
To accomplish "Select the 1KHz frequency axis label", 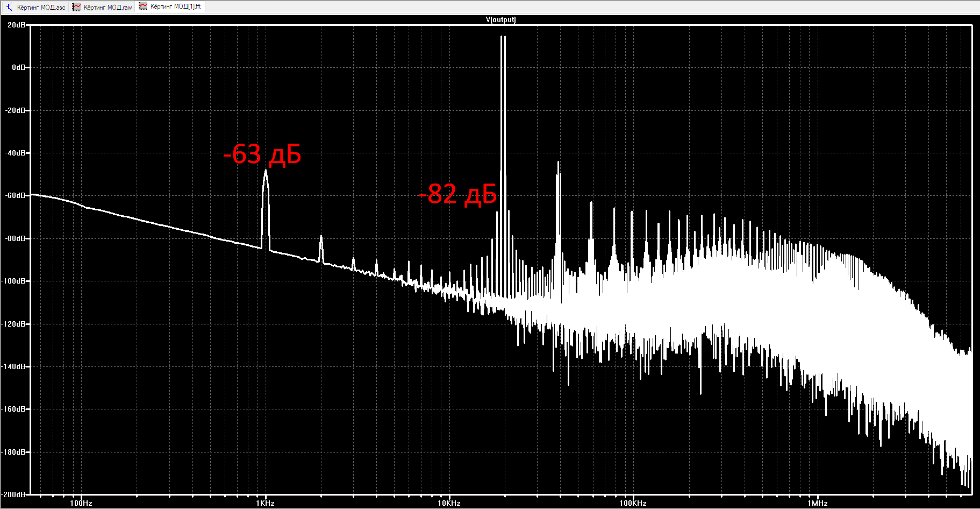I will (x=266, y=504).
